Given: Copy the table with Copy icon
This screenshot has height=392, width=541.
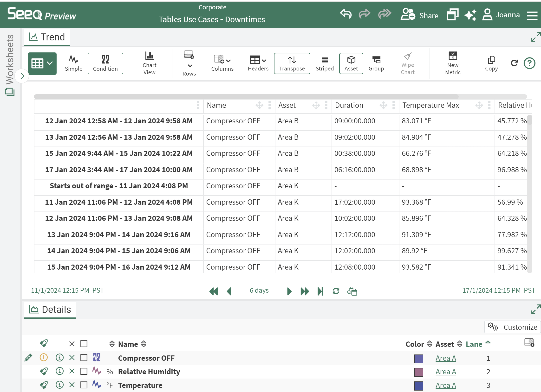Looking at the screenshot, I should click(491, 63).
